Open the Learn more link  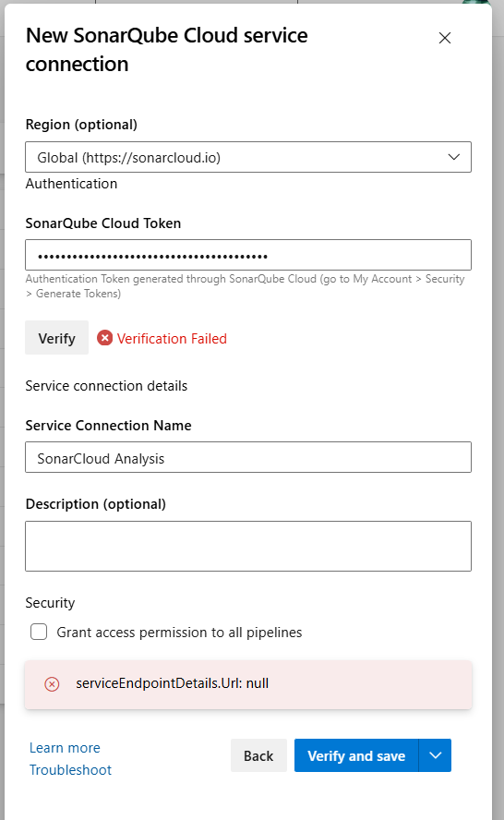coord(65,748)
